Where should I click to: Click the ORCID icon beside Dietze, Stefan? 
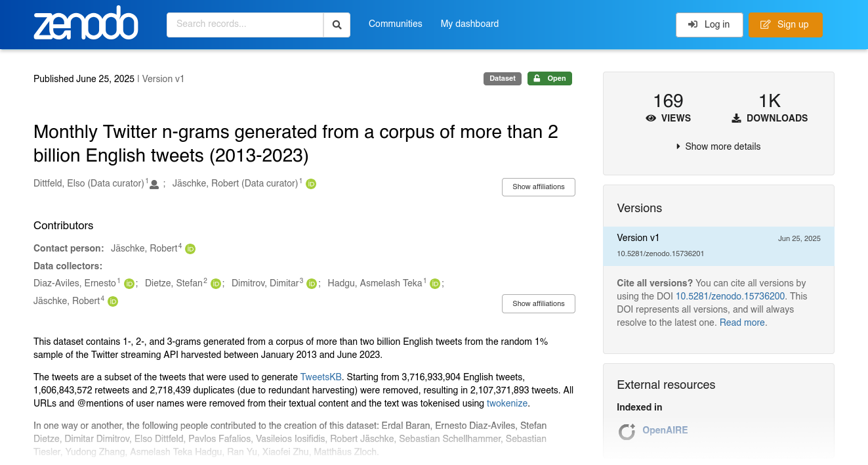(x=216, y=283)
